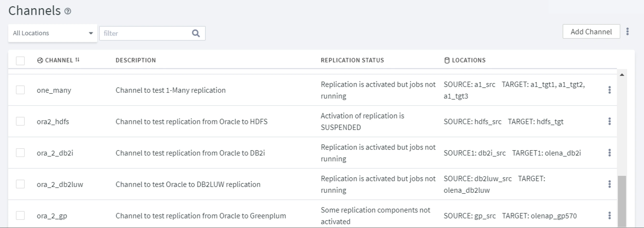Image resolution: width=644 pixels, height=228 pixels.
Task: Open the ora_2_gp channel name
Action: pyautogui.click(x=52, y=216)
